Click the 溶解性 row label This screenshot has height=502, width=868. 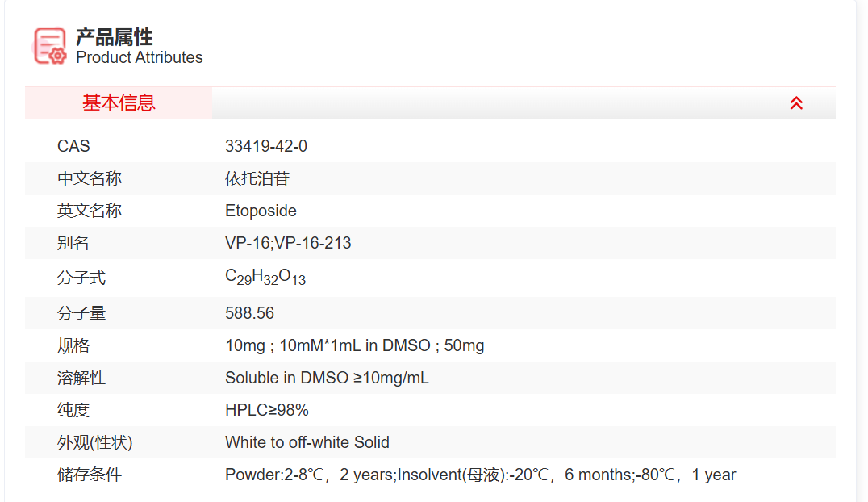81,378
